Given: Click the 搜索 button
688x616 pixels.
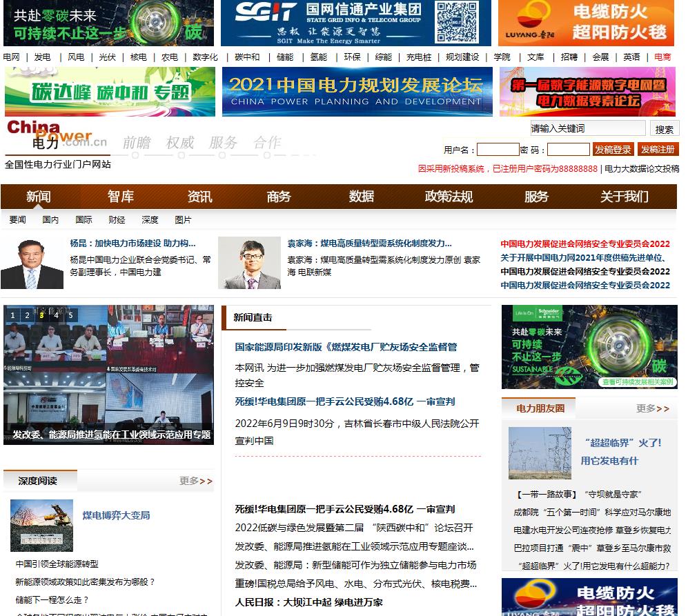Looking at the screenshot, I should pos(664,129).
